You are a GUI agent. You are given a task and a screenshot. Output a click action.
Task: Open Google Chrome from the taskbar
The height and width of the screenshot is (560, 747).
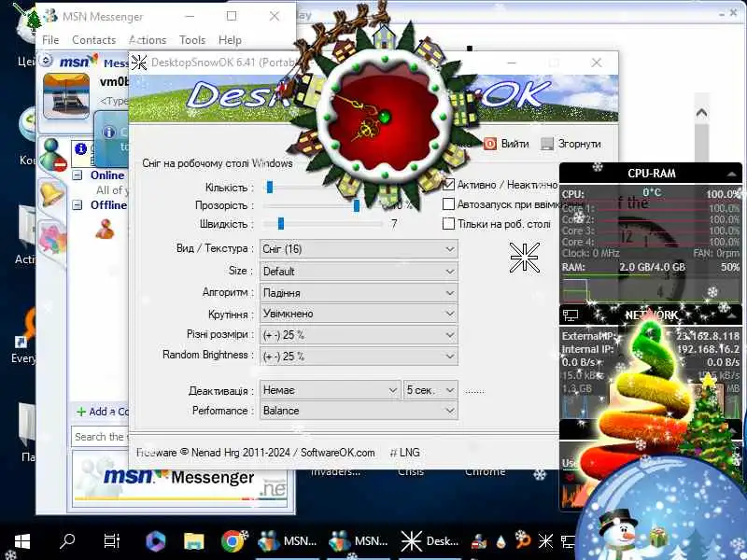coord(233,541)
